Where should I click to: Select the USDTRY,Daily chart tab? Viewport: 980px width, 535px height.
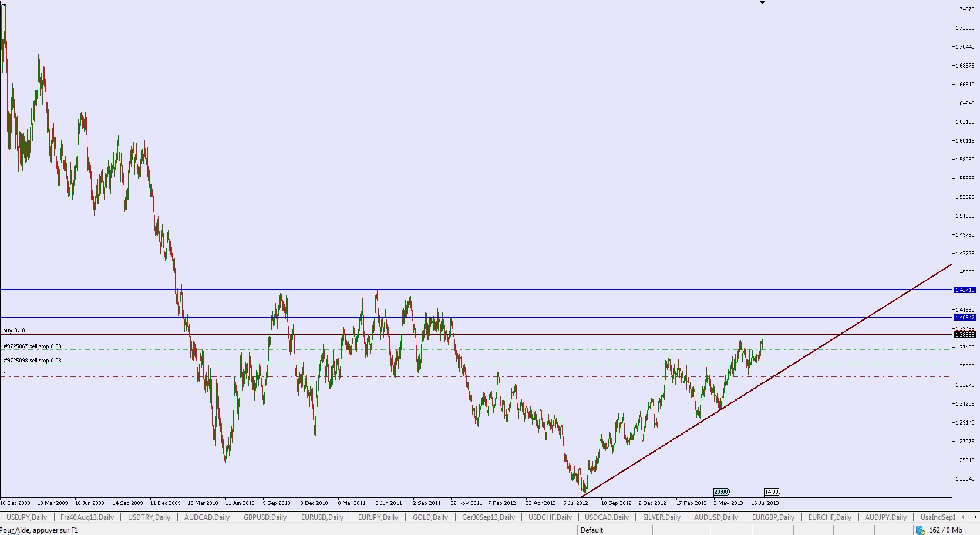point(149,517)
